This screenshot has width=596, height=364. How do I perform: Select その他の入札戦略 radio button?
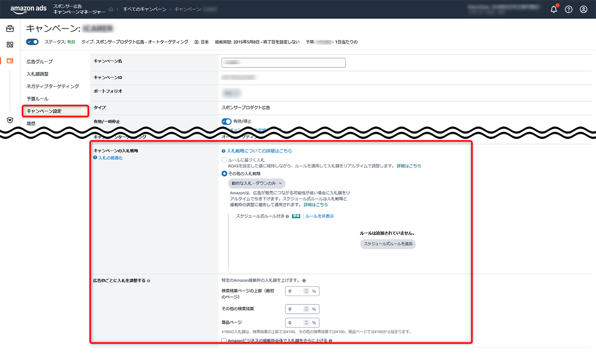[224, 174]
